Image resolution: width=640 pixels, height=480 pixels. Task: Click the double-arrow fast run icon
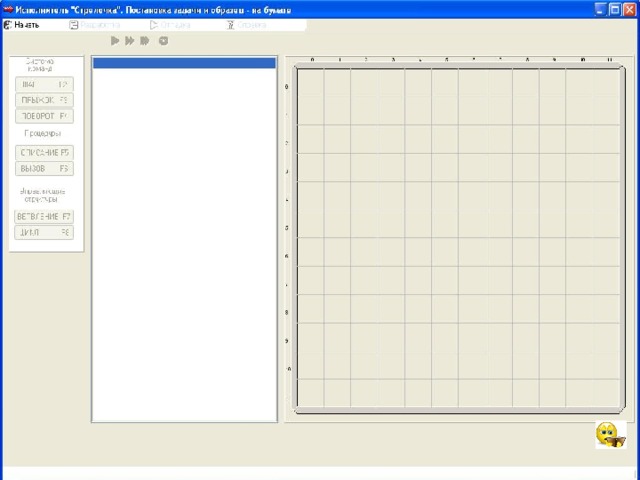pyautogui.click(x=130, y=40)
